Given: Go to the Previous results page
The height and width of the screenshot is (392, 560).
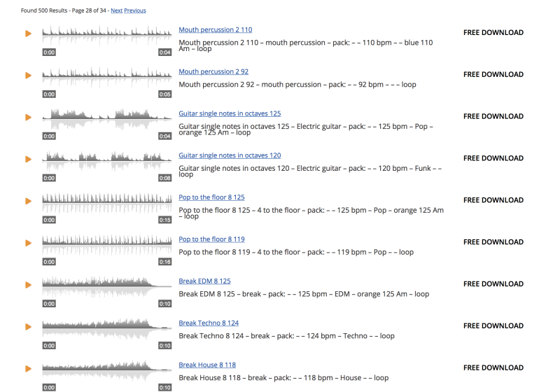Looking at the screenshot, I should [135, 10].
